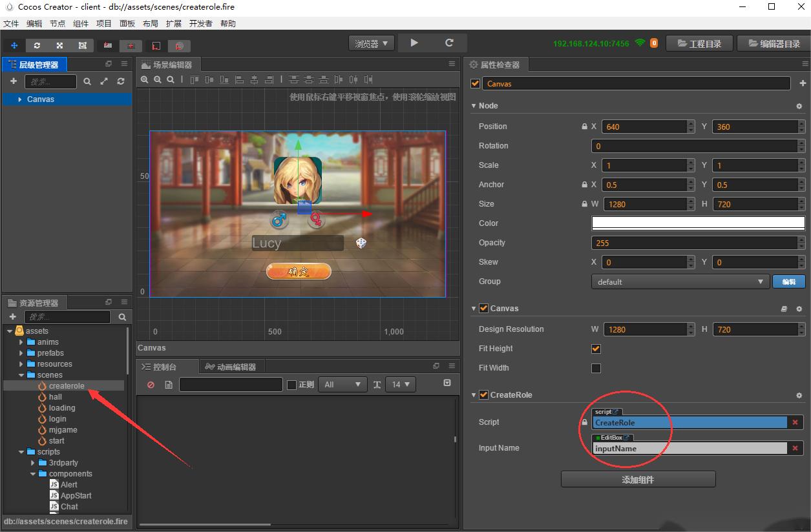Collapse the scenes folder
Image resolution: width=811 pixels, height=532 pixels.
(21, 375)
